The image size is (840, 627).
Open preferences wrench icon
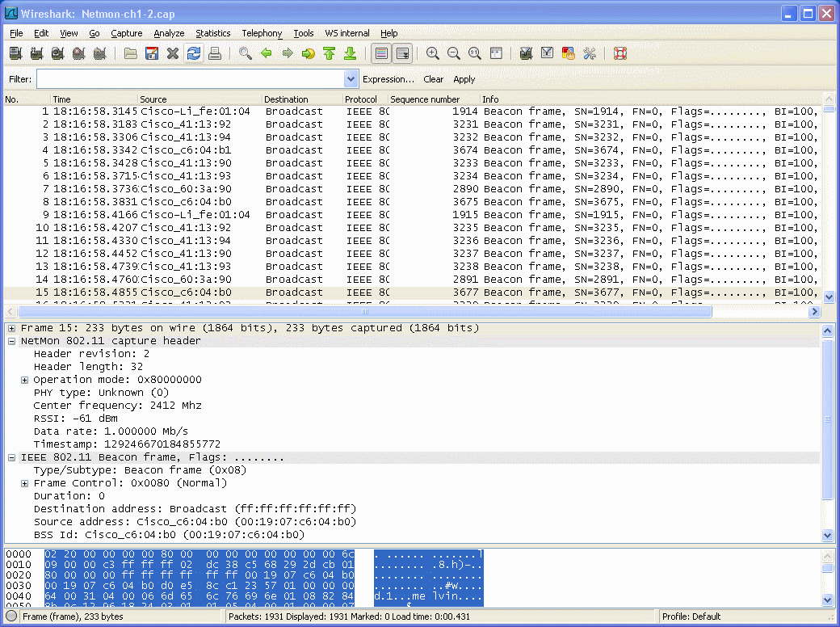point(590,53)
